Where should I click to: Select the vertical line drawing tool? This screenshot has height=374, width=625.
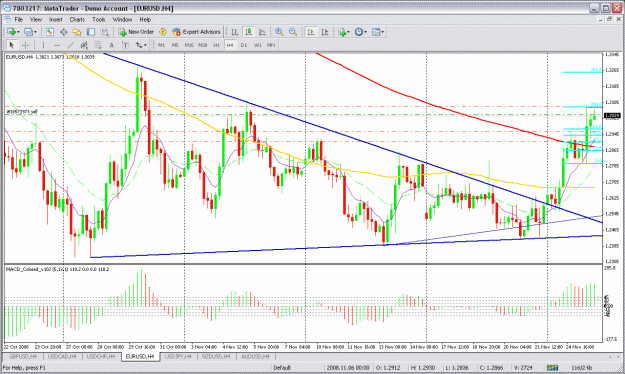tap(43, 45)
